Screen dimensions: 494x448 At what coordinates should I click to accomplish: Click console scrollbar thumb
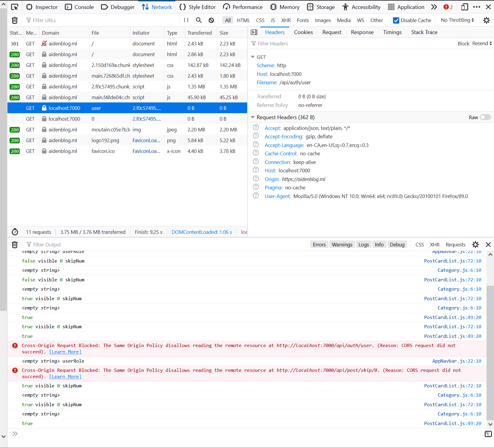(490, 352)
